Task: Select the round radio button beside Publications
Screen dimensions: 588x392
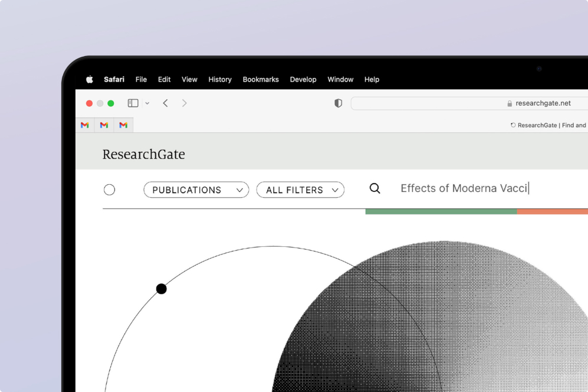Action: pos(110,190)
